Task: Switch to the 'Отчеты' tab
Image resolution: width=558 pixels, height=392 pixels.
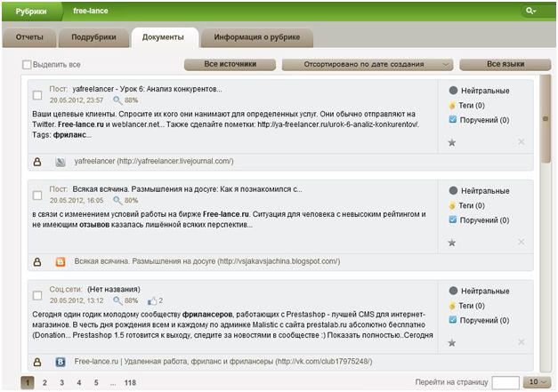Action: (30, 37)
